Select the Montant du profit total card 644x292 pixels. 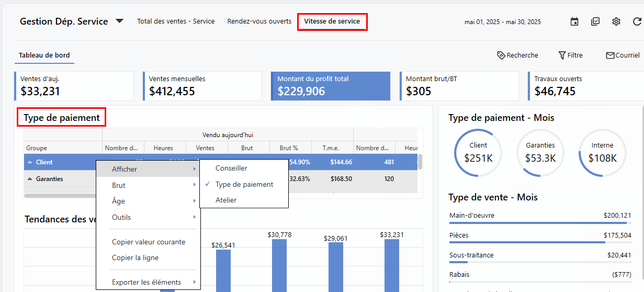pyautogui.click(x=331, y=86)
